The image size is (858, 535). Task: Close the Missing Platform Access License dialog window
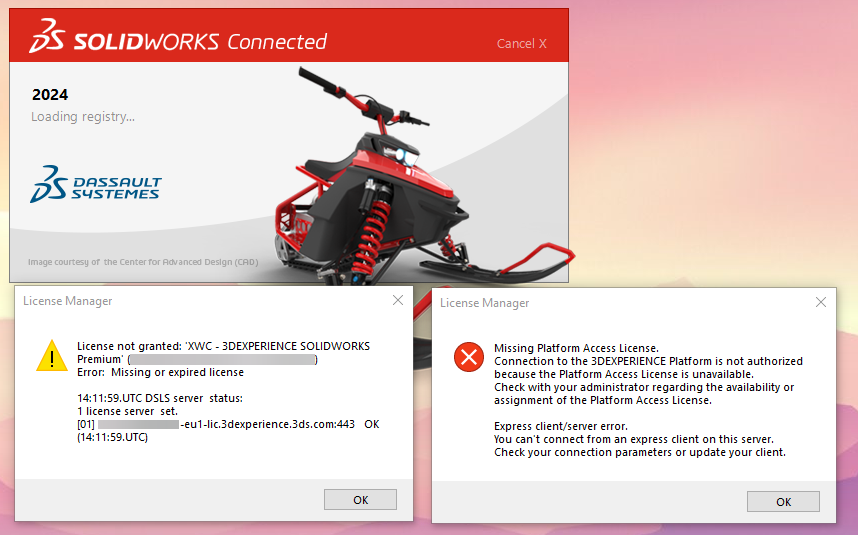pyautogui.click(x=821, y=302)
